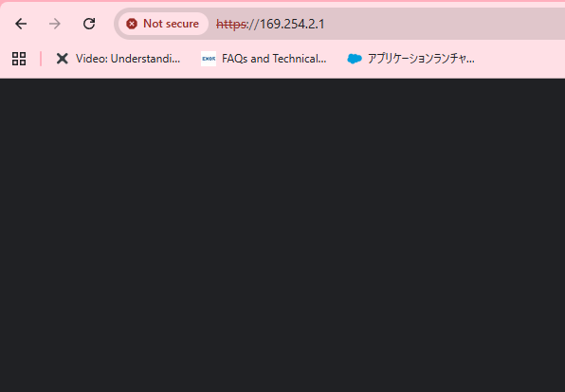Screen dimensions: 565x392
Task: Go back using the back arrow
Action: coord(21,24)
